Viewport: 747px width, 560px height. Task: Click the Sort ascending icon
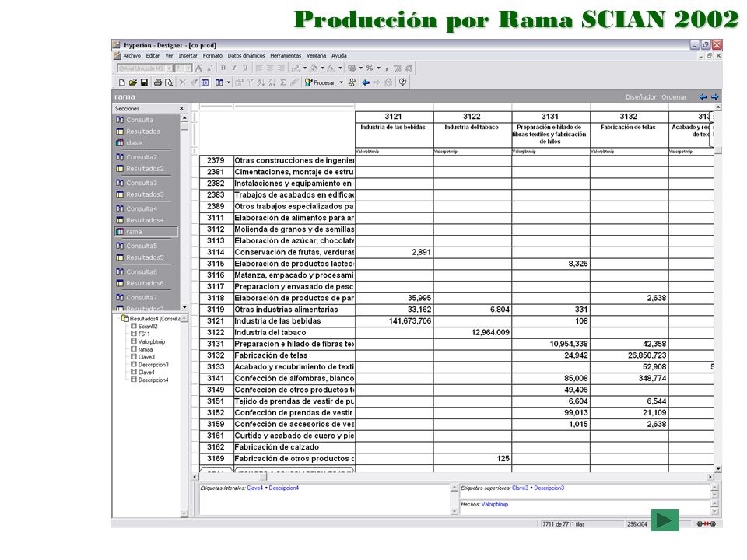coord(261,82)
